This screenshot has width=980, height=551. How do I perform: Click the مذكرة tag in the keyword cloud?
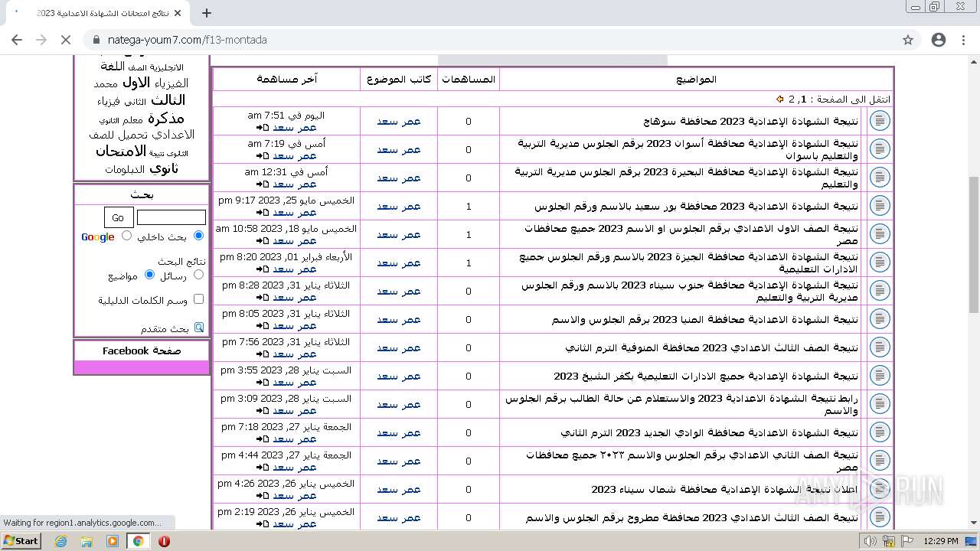pyautogui.click(x=166, y=119)
